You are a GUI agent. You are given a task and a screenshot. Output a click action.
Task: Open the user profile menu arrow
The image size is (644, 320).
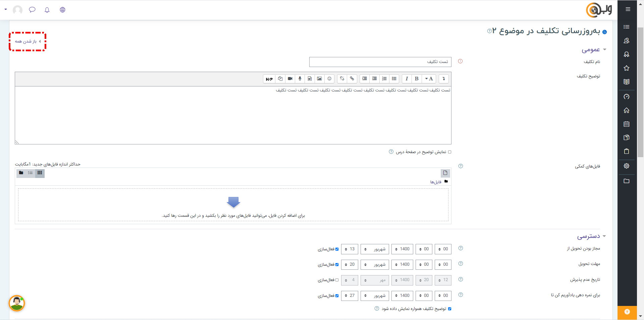click(x=6, y=9)
